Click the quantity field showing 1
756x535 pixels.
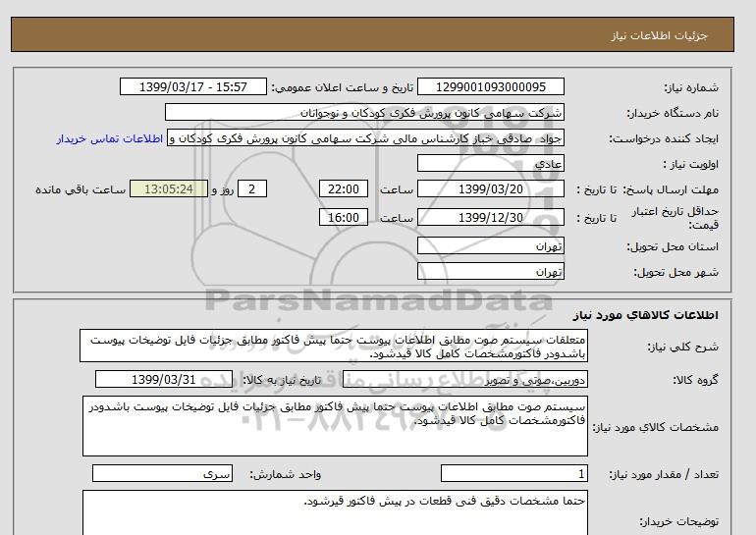point(514,474)
